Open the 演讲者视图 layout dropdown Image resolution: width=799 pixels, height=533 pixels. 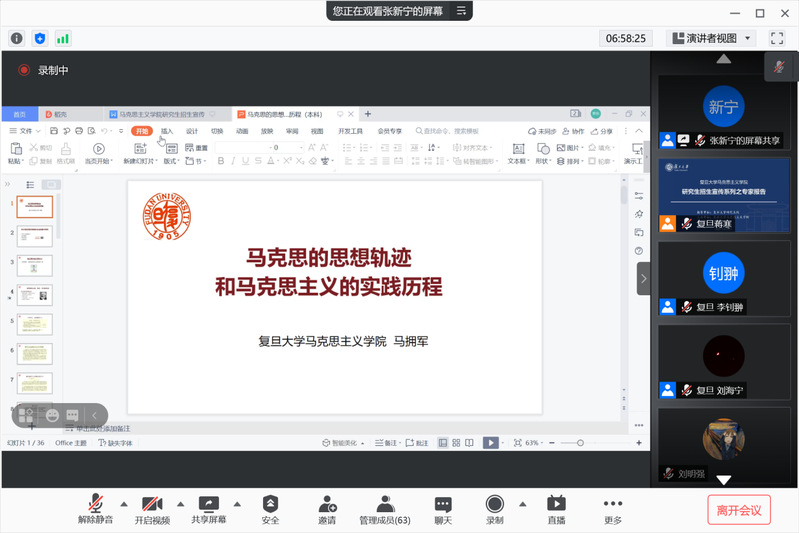point(712,38)
